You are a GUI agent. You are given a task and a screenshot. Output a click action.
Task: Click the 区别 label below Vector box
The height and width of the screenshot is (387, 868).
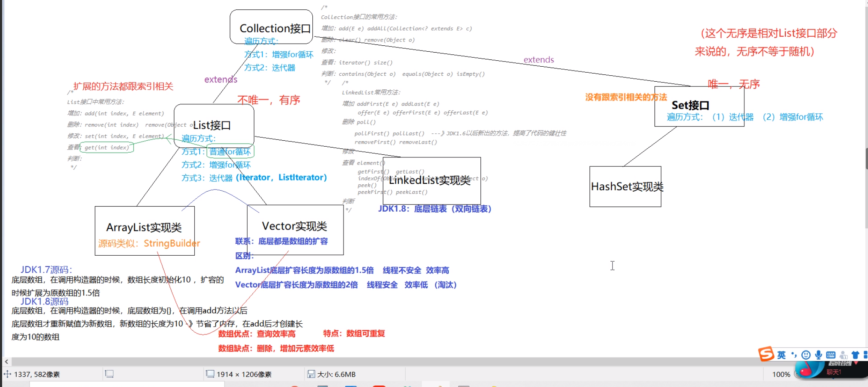pos(244,256)
